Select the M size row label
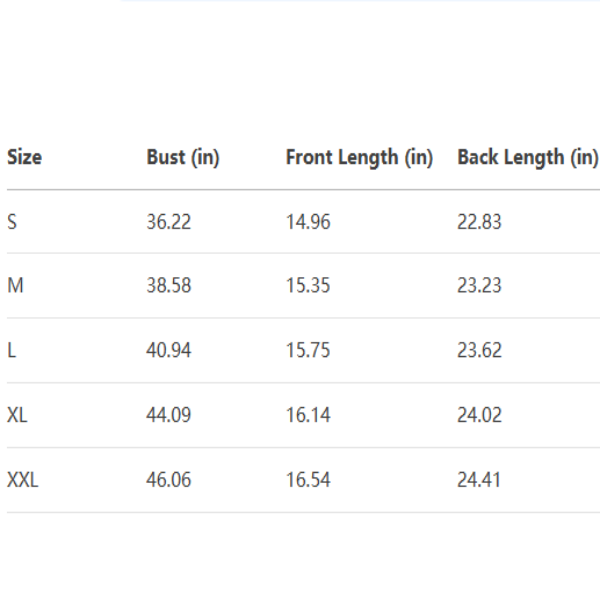 click(x=15, y=286)
